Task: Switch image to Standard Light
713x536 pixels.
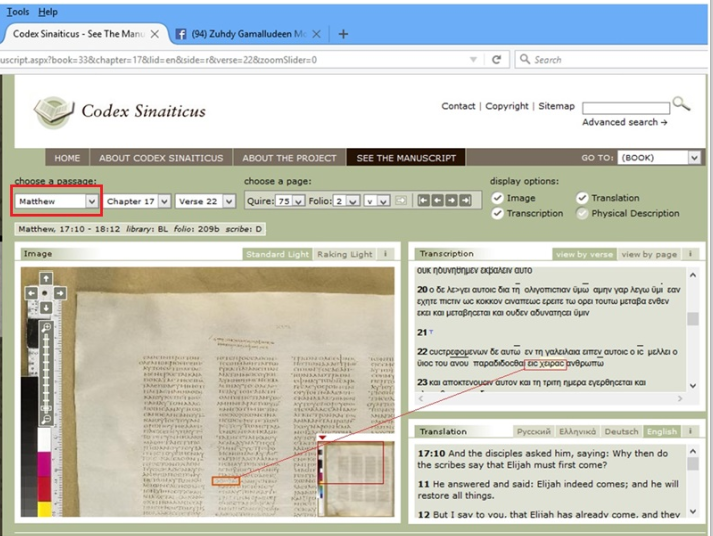Action: tap(277, 254)
